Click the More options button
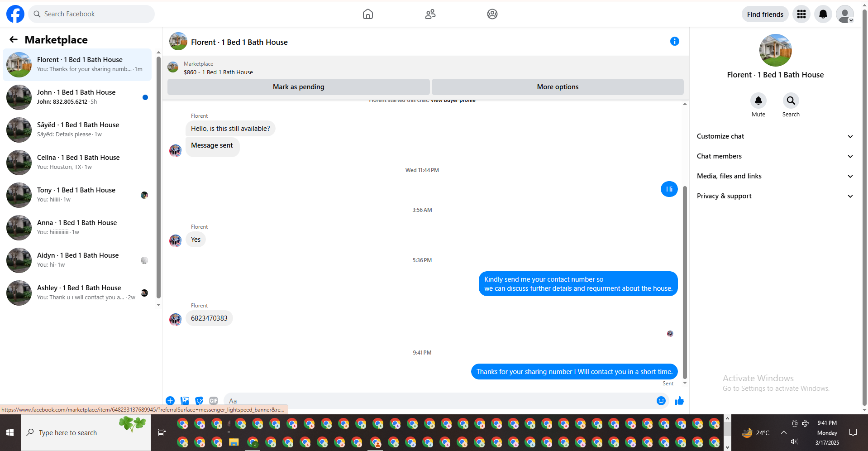 click(558, 87)
